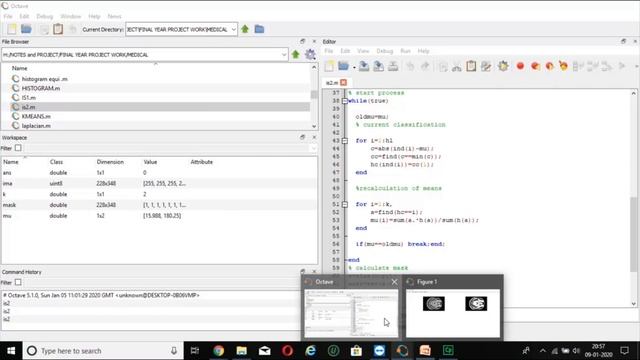This screenshot has width=640, height=360.
Task: Switch to the is2.m editor tab
Action: [332, 82]
